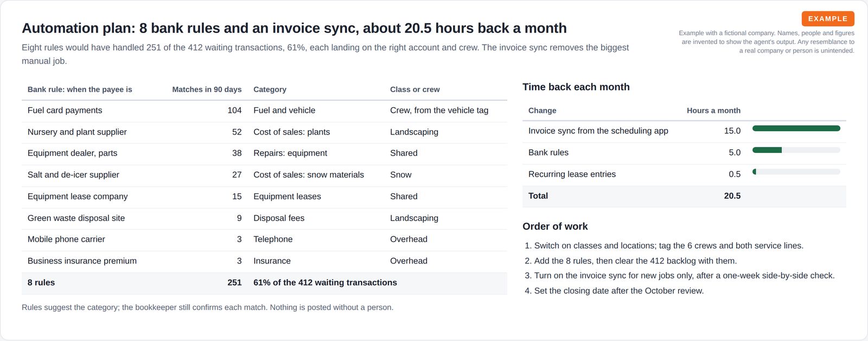
Task: Select step 2 about adding the 8 rules
Action: pyautogui.click(x=631, y=261)
